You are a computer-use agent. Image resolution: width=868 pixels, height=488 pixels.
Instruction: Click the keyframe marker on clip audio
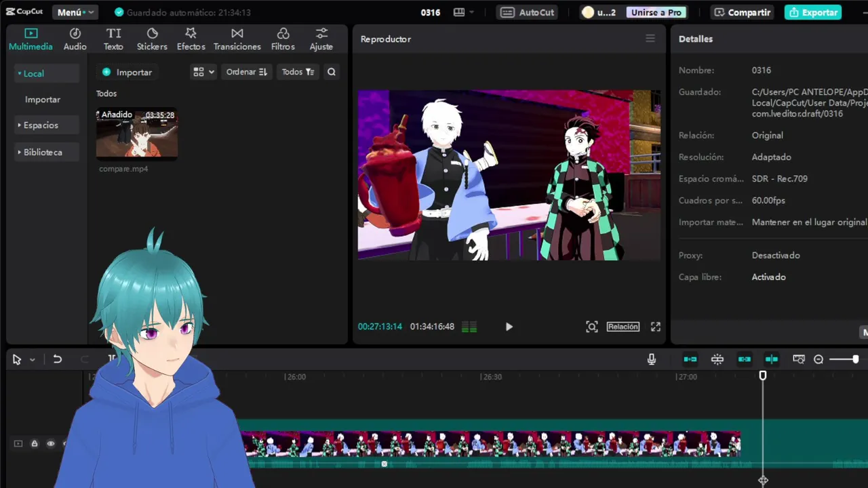point(384,464)
